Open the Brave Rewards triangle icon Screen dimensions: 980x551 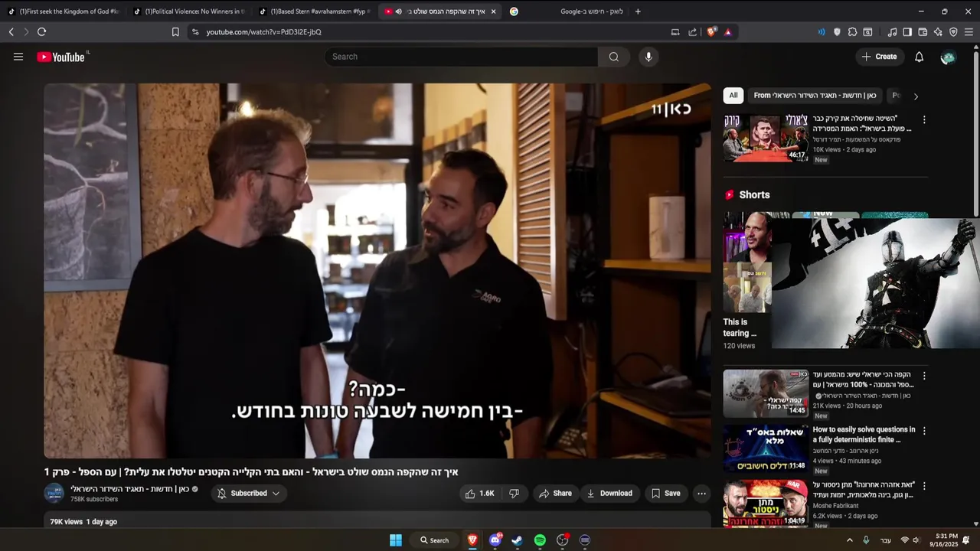pos(727,32)
